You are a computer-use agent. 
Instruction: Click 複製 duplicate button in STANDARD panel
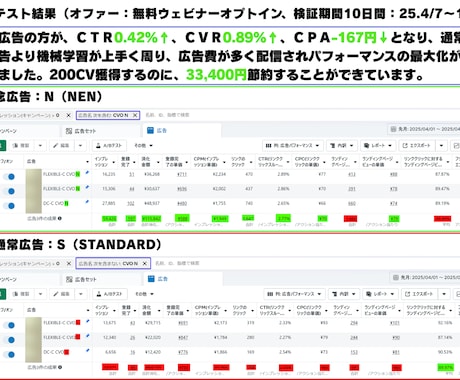pos(21,294)
